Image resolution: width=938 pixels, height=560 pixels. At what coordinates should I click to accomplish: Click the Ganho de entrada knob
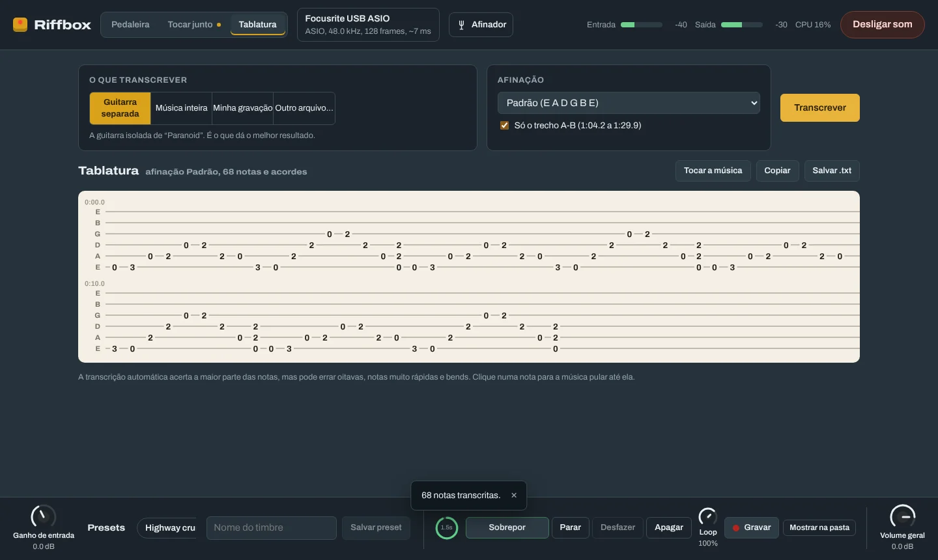pyautogui.click(x=44, y=516)
